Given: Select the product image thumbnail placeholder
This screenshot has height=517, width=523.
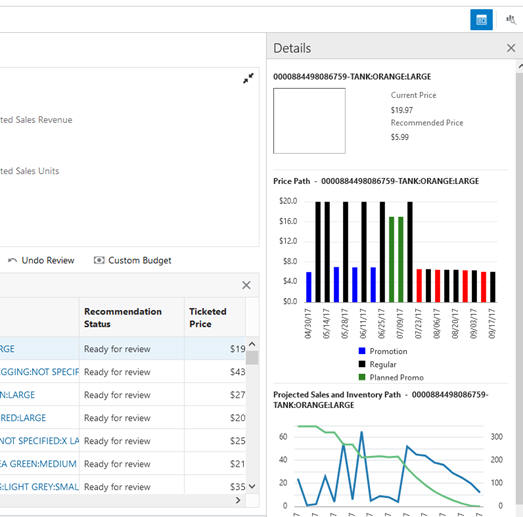Looking at the screenshot, I should click(x=309, y=121).
